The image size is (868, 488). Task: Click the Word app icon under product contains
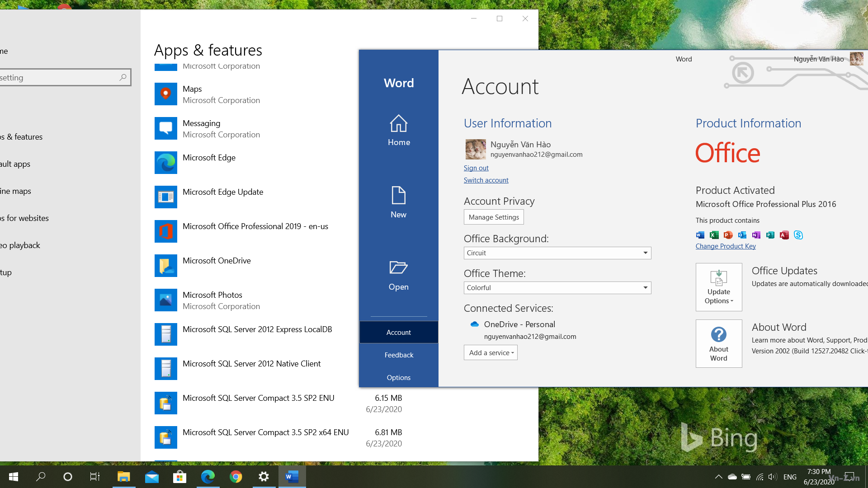(x=700, y=235)
